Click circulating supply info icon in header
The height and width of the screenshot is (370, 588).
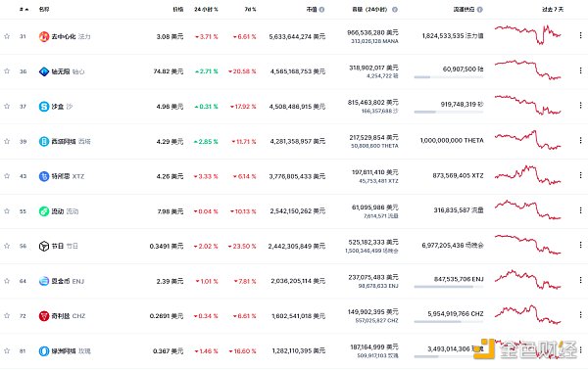coord(479,10)
